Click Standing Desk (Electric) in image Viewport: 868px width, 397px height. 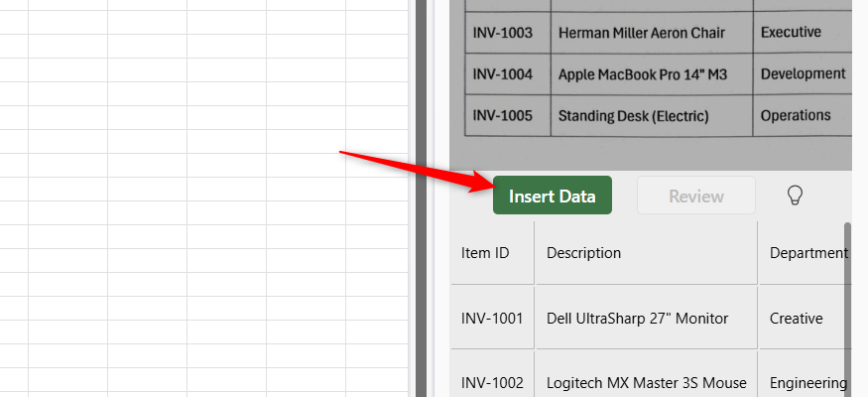[x=633, y=116]
